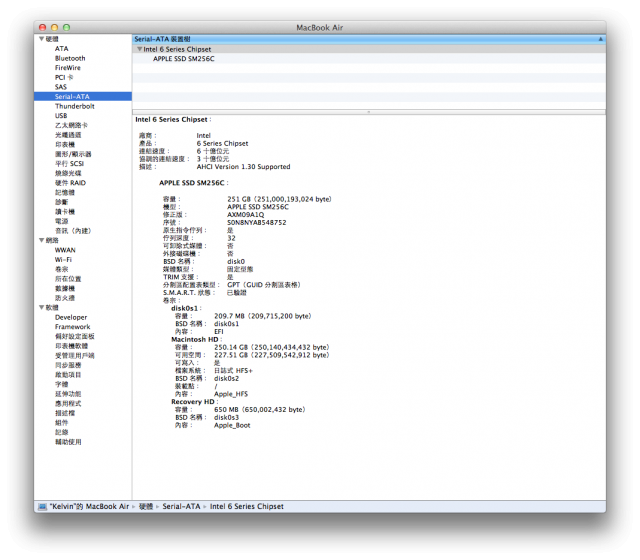Click the computer icon in the path bar
Viewport: 640px width, 560px height.
pyautogui.click(x=42, y=507)
